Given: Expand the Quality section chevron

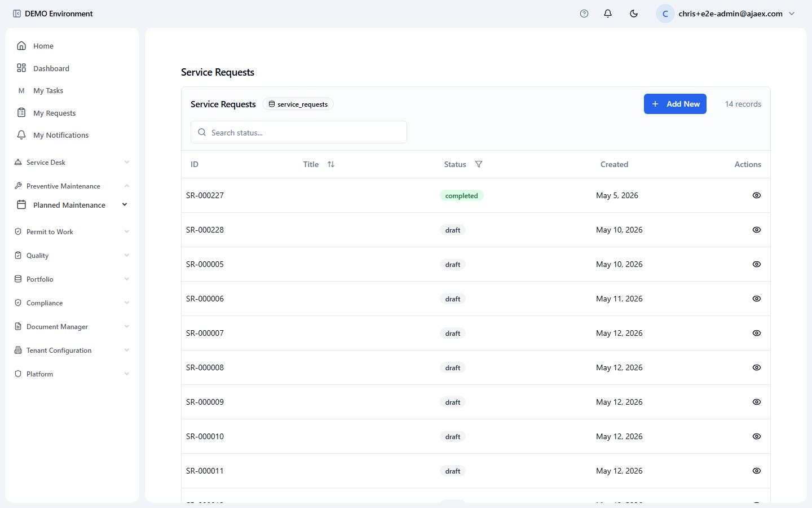Looking at the screenshot, I should 127,255.
